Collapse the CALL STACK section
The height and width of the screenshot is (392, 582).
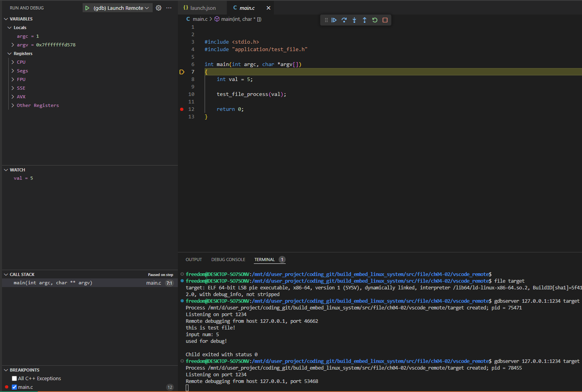[6, 274]
